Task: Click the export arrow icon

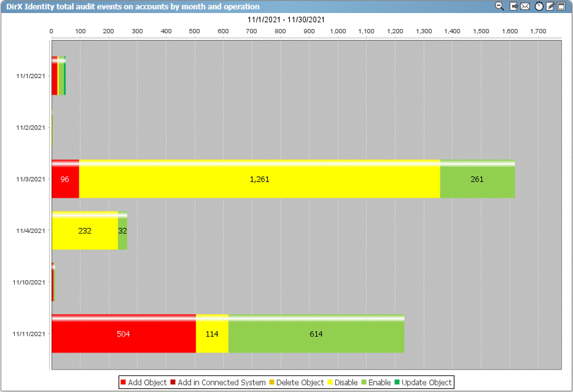Action: [514, 6]
